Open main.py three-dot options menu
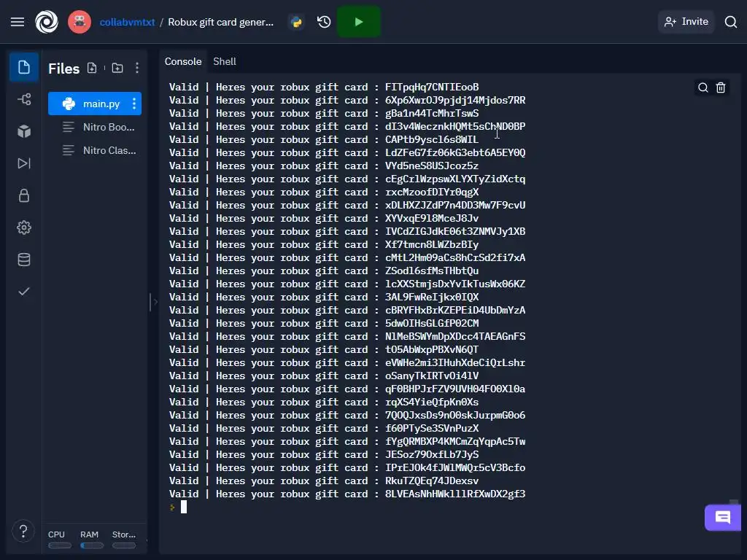The width and height of the screenshot is (747, 560). 134,104
